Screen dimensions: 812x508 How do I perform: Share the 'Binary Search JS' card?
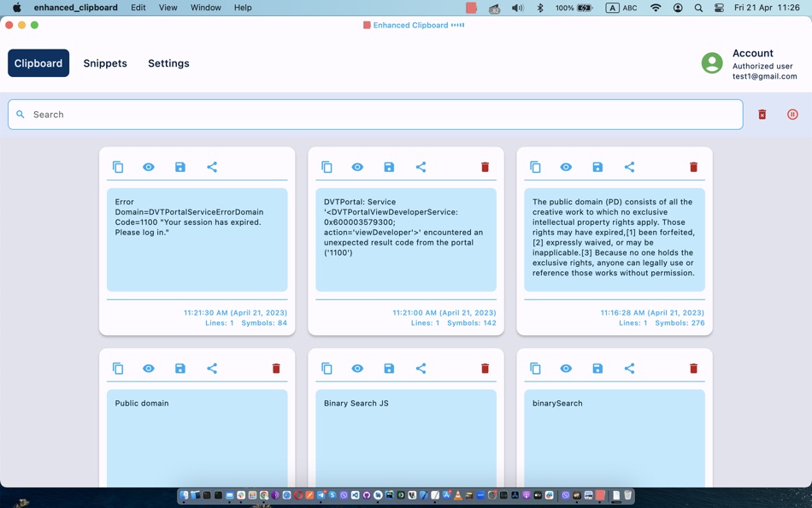point(421,369)
